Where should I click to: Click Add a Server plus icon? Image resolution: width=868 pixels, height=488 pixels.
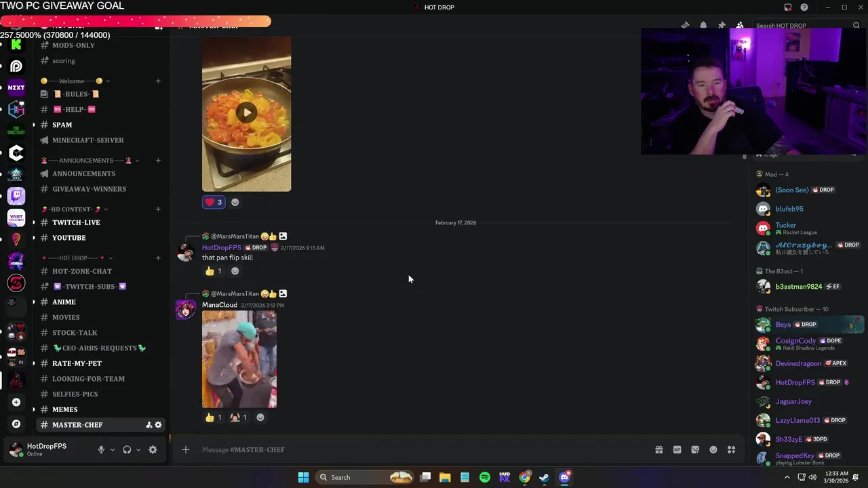16,402
